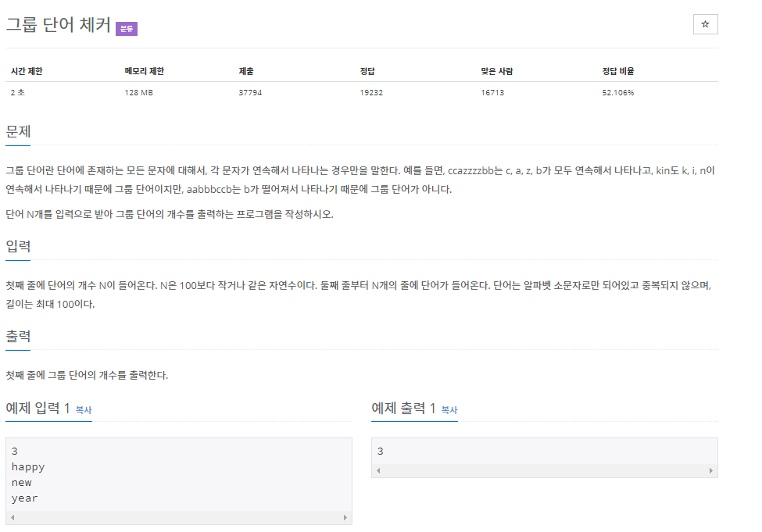Click the 정답 column header
The image size is (762, 532).
tap(367, 71)
